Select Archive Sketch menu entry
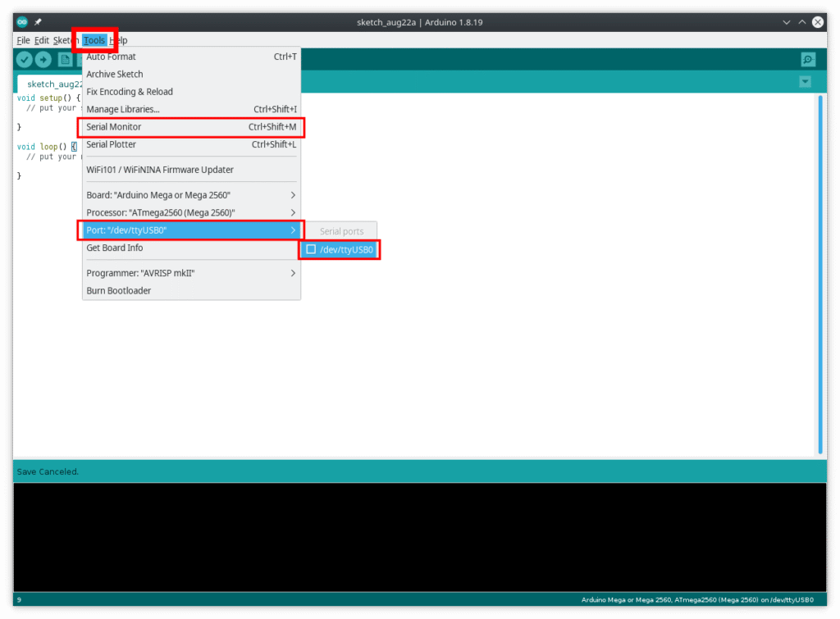The height and width of the screenshot is (619, 840). point(191,75)
